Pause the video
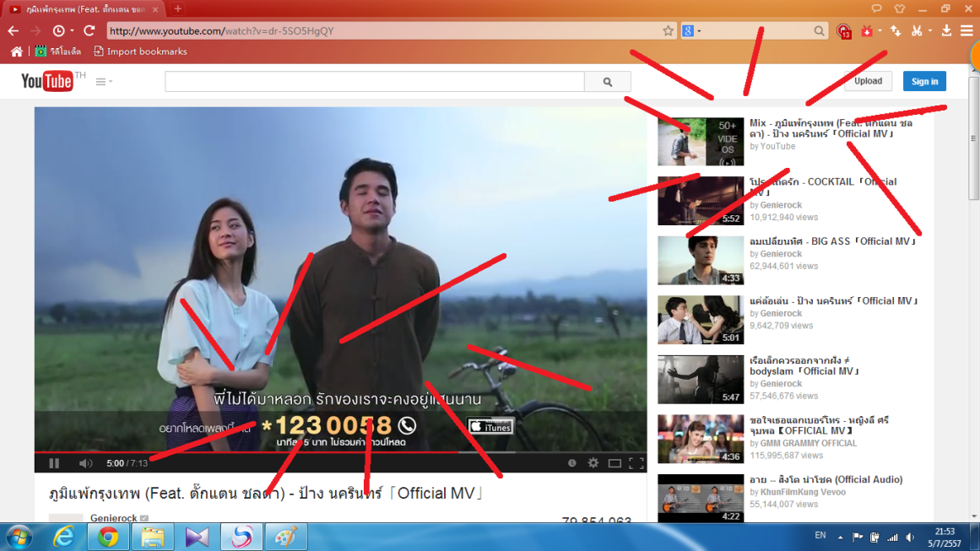Image resolution: width=980 pixels, height=551 pixels. coord(54,463)
